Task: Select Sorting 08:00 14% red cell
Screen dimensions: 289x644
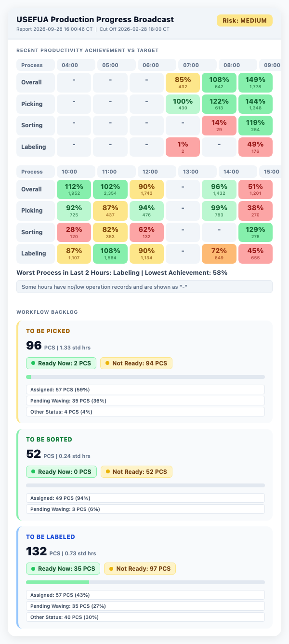Action: click(x=219, y=125)
